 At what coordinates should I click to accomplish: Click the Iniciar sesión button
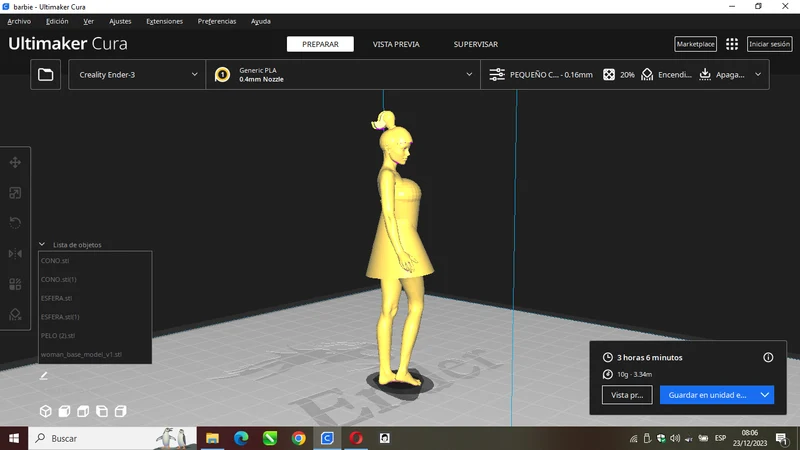(x=769, y=44)
